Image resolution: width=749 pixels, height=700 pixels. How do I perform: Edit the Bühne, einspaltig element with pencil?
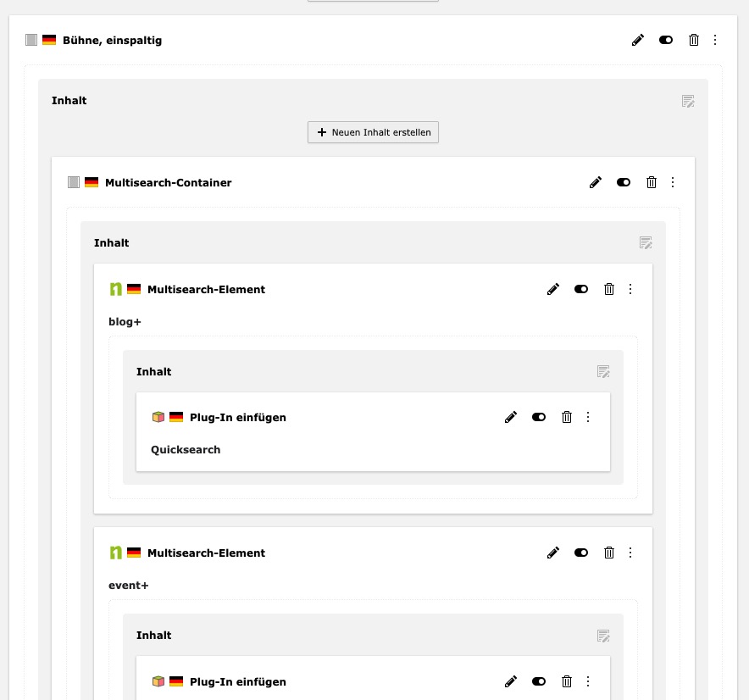tap(638, 40)
